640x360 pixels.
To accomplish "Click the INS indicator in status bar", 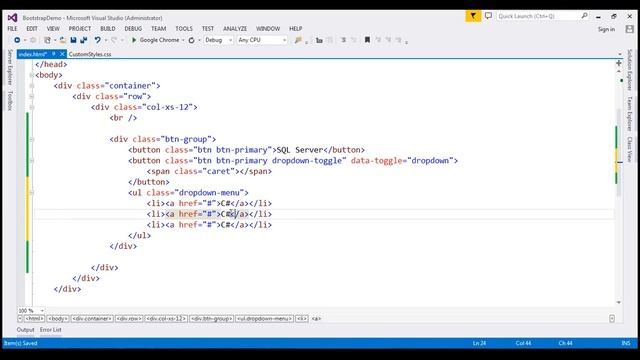I will click(626, 343).
